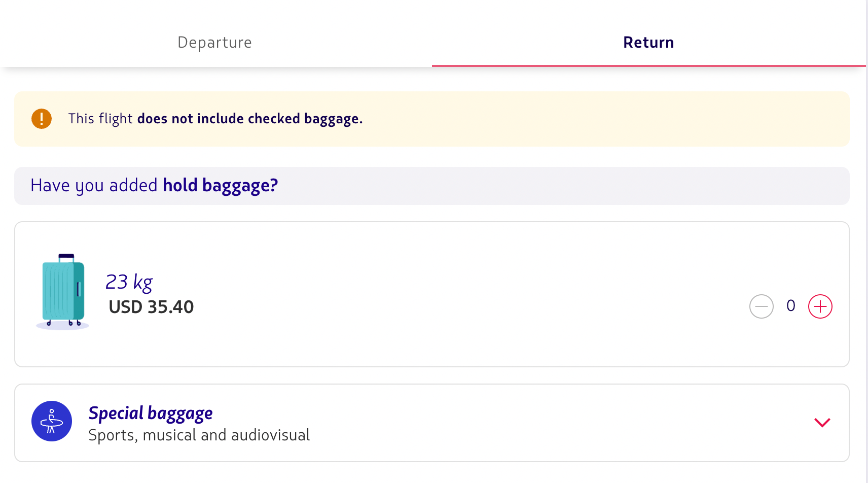Image resolution: width=868 pixels, height=483 pixels.
Task: Click the 23 kg weight label
Action: pyautogui.click(x=129, y=282)
